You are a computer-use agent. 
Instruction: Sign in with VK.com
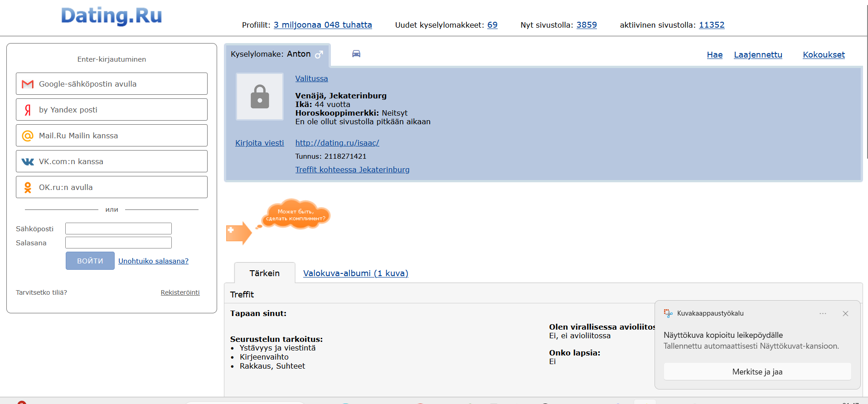pyautogui.click(x=112, y=161)
